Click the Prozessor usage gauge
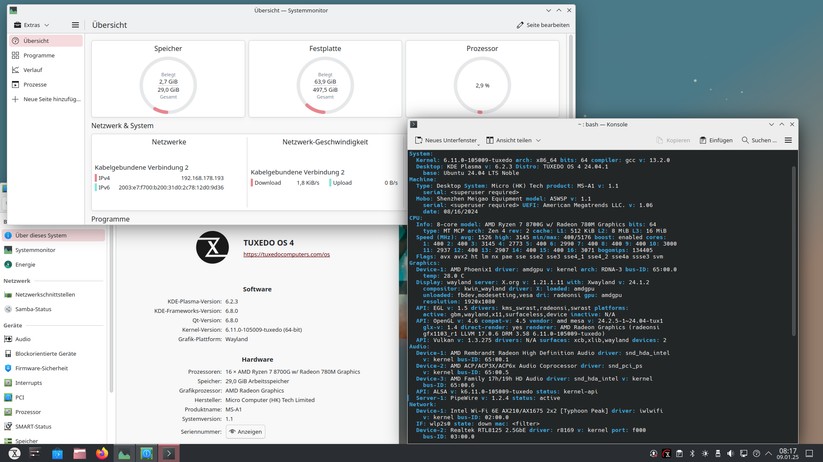 point(482,85)
